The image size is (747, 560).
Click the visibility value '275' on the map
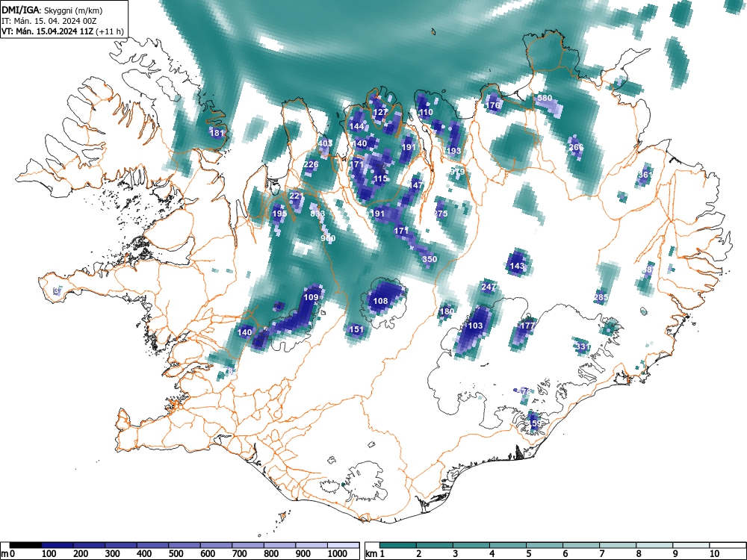coord(441,214)
